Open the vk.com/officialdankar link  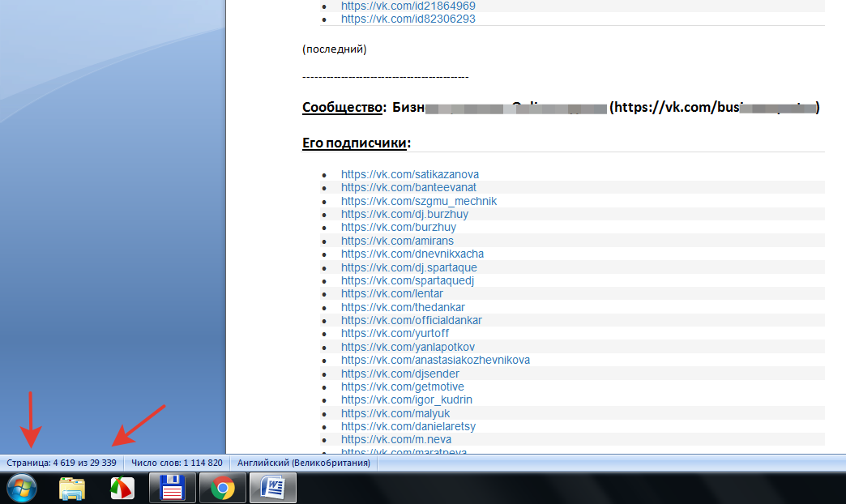[x=411, y=320]
